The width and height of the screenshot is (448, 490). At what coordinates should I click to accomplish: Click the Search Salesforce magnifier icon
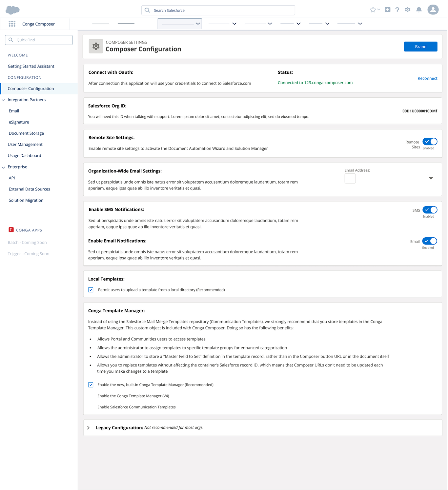point(148,10)
